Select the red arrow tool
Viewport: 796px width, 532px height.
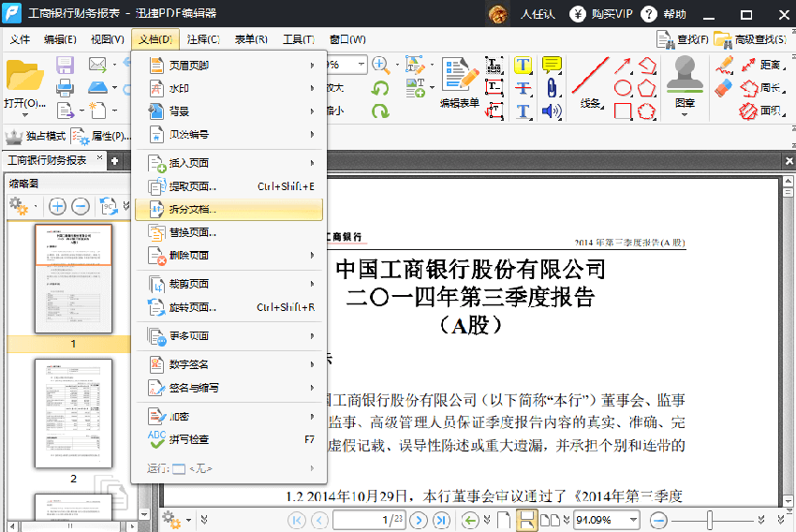point(623,66)
